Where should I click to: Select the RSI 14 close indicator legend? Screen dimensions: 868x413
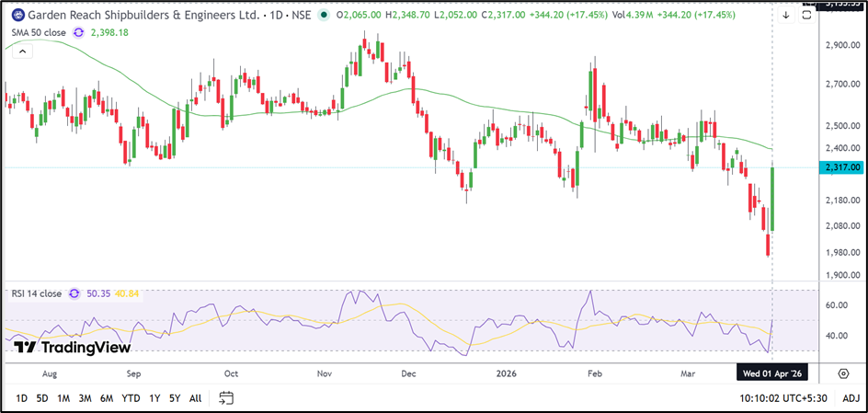(x=37, y=293)
